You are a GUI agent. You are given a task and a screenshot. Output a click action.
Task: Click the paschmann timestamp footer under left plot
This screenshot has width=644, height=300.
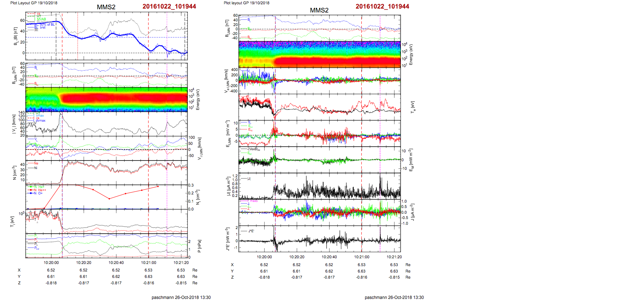pyautogui.click(x=181, y=297)
